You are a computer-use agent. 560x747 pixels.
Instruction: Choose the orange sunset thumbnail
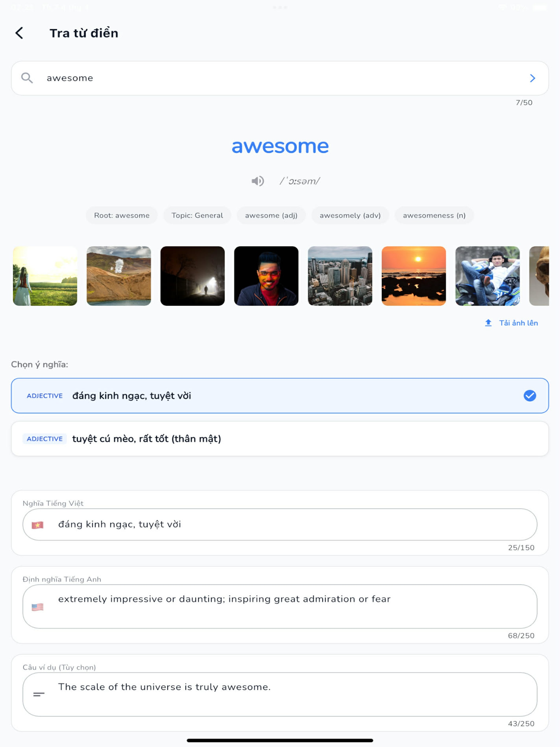[413, 276]
